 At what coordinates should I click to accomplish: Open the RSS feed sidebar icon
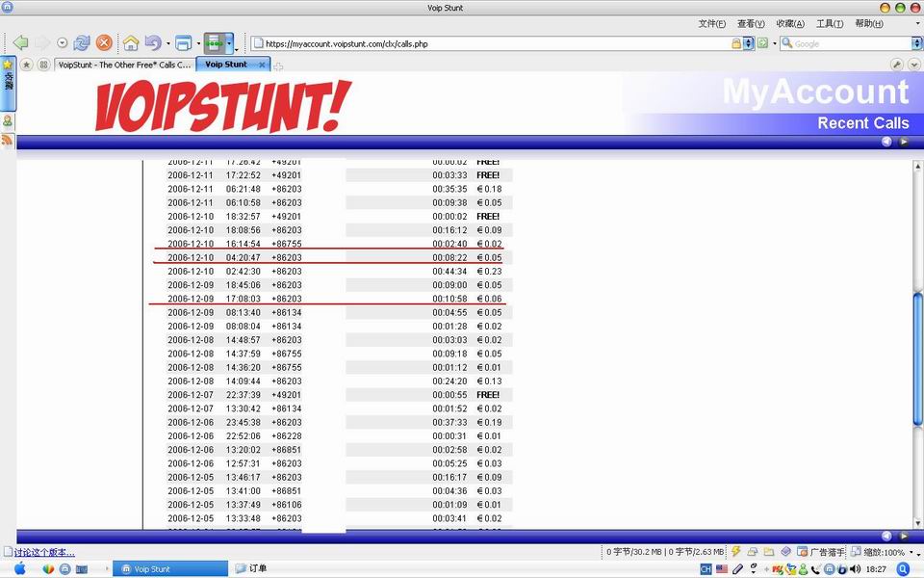7,140
